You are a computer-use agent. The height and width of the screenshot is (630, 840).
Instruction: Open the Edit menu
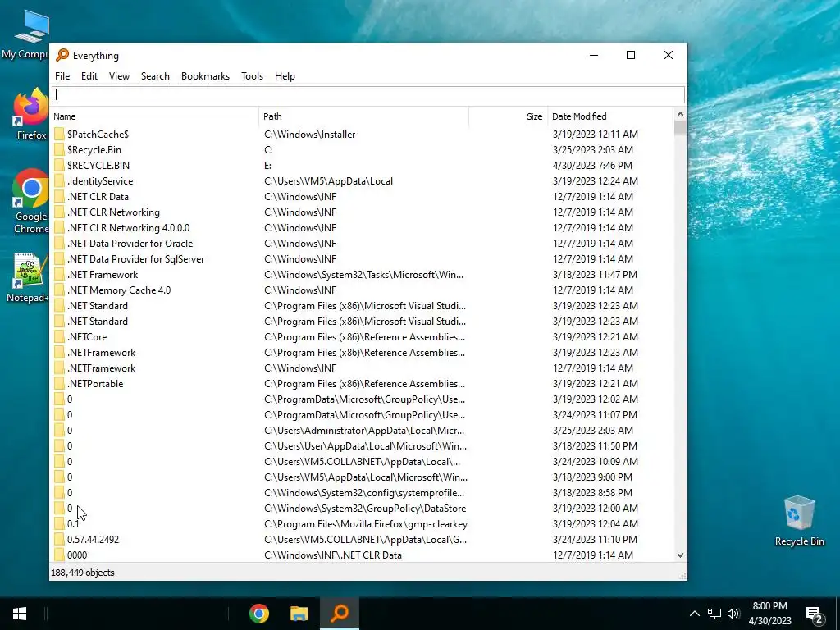point(89,76)
